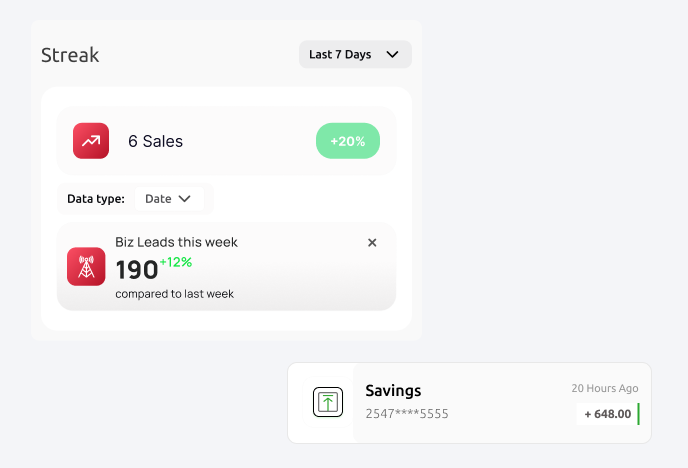Click the masked account number 2547****5555

click(x=406, y=413)
